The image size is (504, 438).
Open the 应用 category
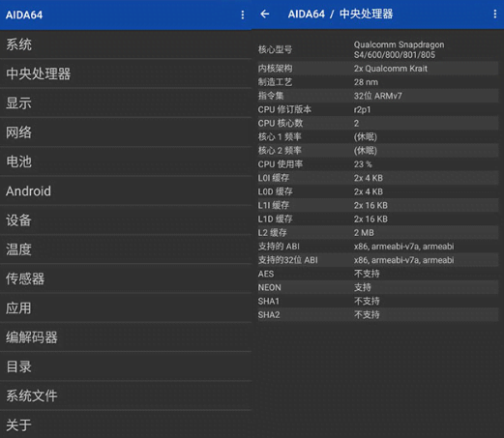click(126, 308)
